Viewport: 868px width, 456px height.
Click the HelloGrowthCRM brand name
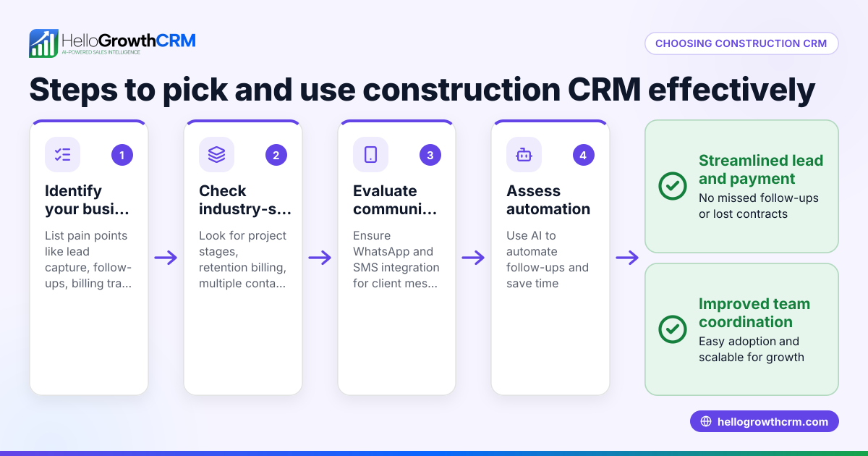tap(129, 40)
